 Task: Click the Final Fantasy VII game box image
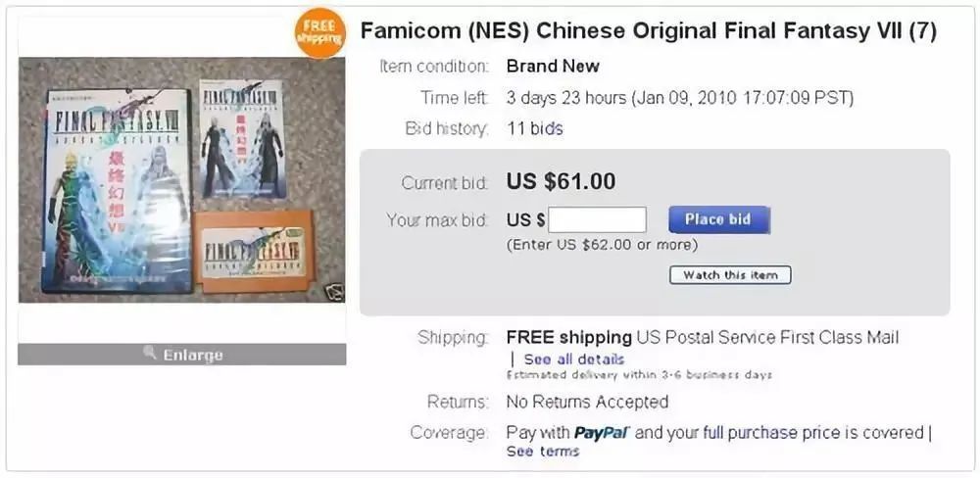116,191
